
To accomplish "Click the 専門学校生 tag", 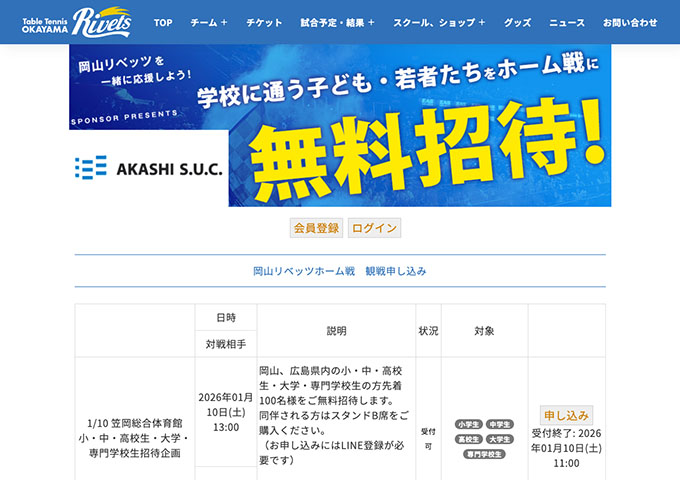I will 484,454.
